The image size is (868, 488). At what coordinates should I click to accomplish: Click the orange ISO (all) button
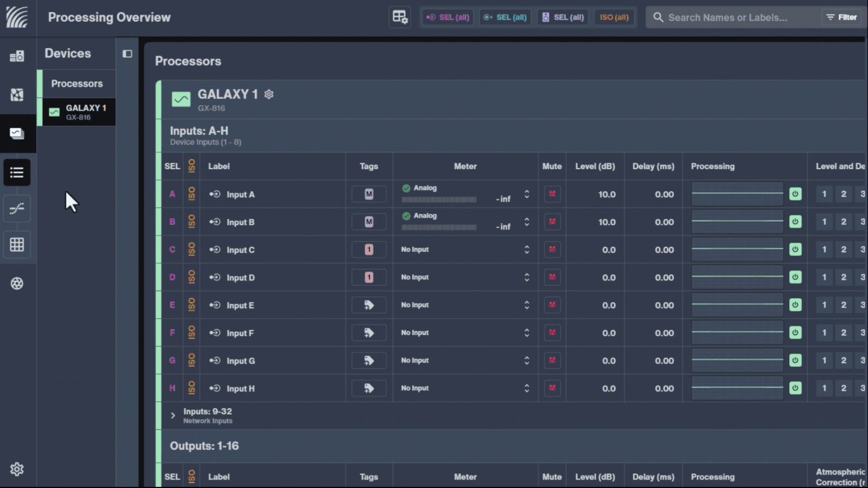tap(614, 17)
